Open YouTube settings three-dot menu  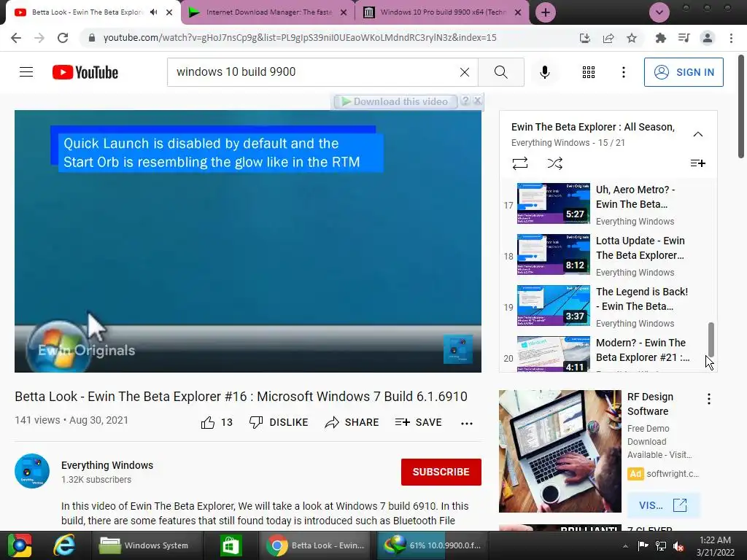click(624, 72)
